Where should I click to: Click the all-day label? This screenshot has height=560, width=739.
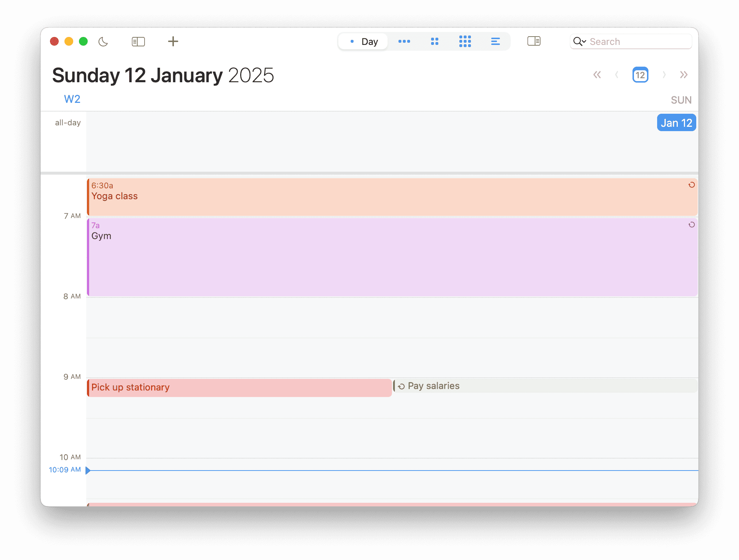[x=68, y=123]
